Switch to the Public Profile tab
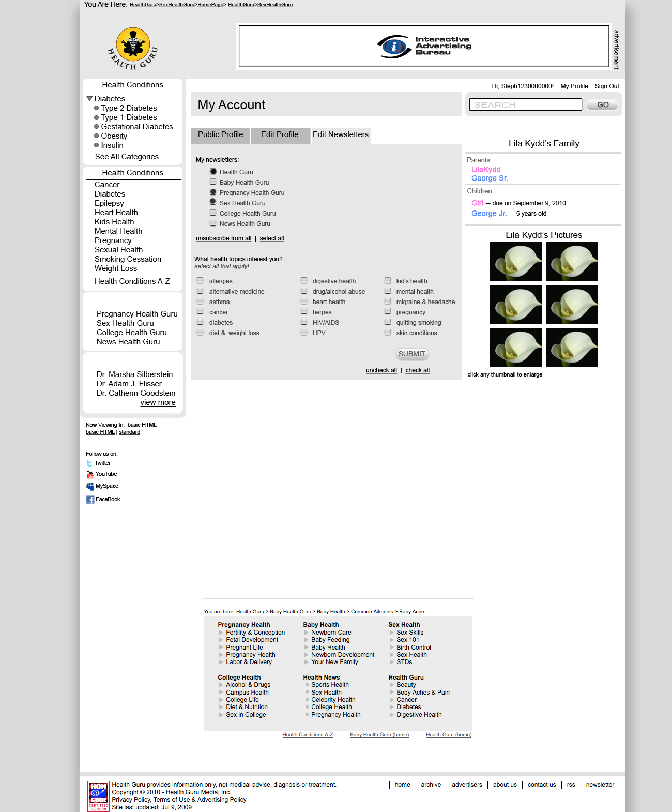The height and width of the screenshot is (812, 672). pyautogui.click(x=220, y=135)
